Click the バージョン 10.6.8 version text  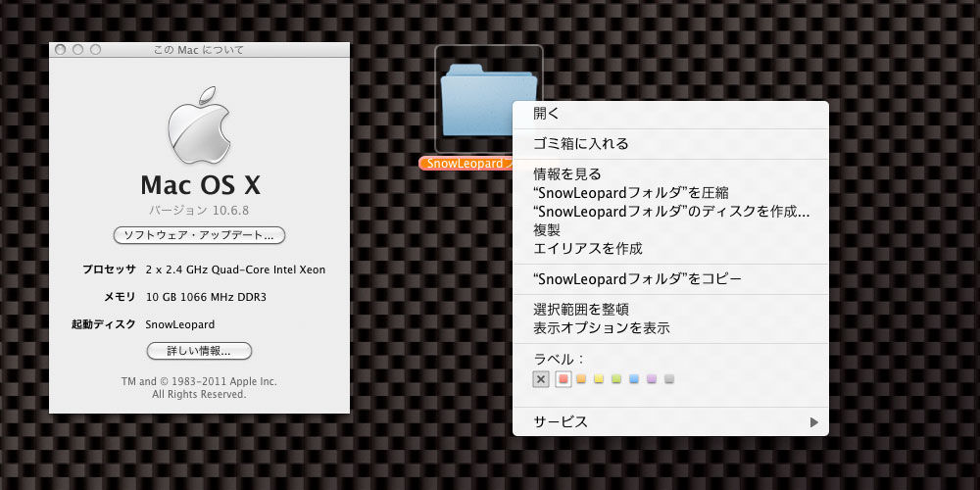[199, 211]
